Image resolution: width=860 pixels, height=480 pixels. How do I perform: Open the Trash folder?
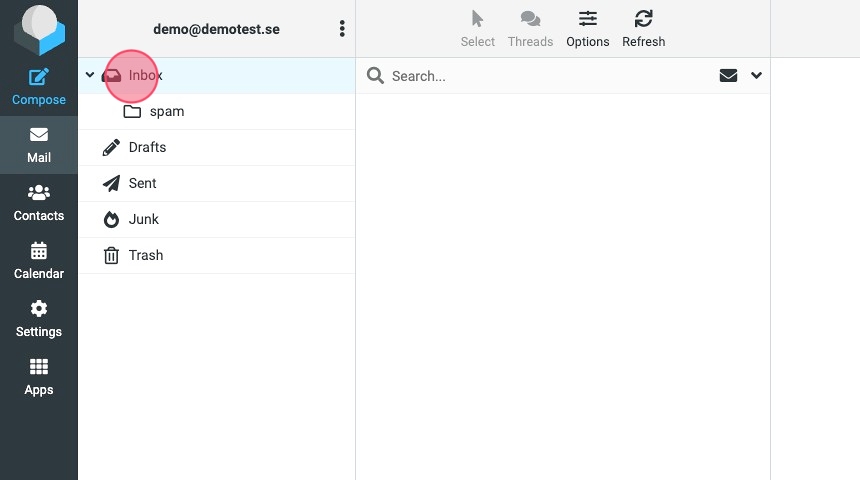click(145, 255)
